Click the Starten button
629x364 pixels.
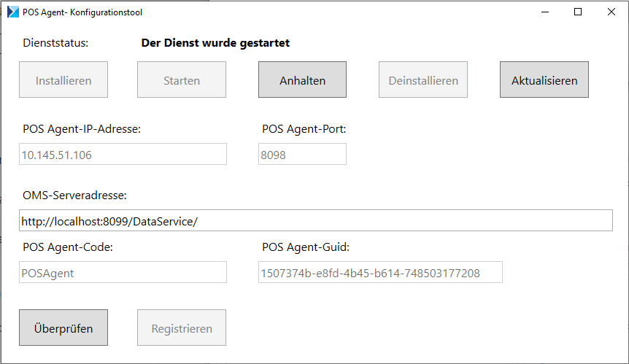coord(182,80)
